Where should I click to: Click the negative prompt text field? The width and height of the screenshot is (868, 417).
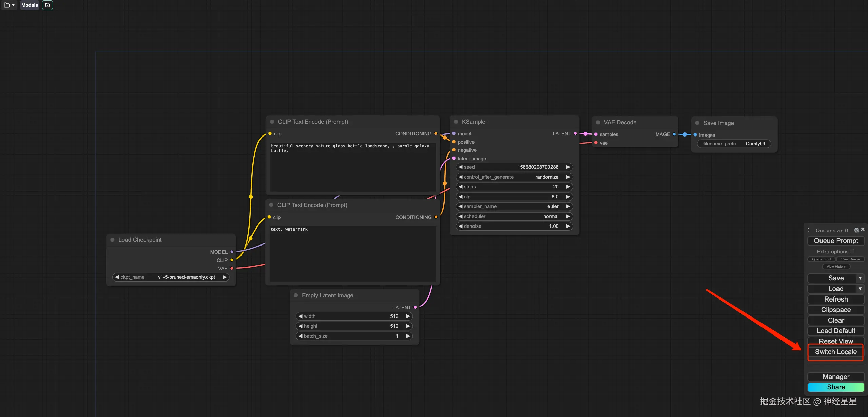(x=353, y=253)
